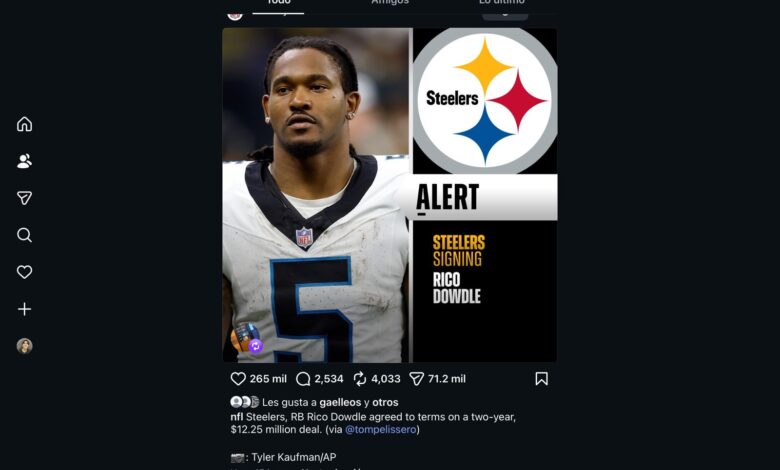Open the Steelers signing post image
780x470 pixels.
[390, 195]
